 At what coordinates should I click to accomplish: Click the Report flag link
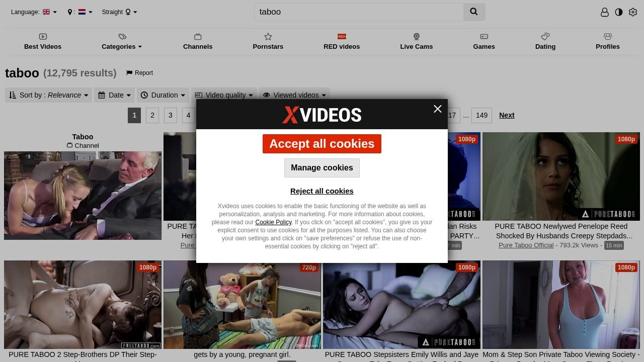(x=139, y=73)
